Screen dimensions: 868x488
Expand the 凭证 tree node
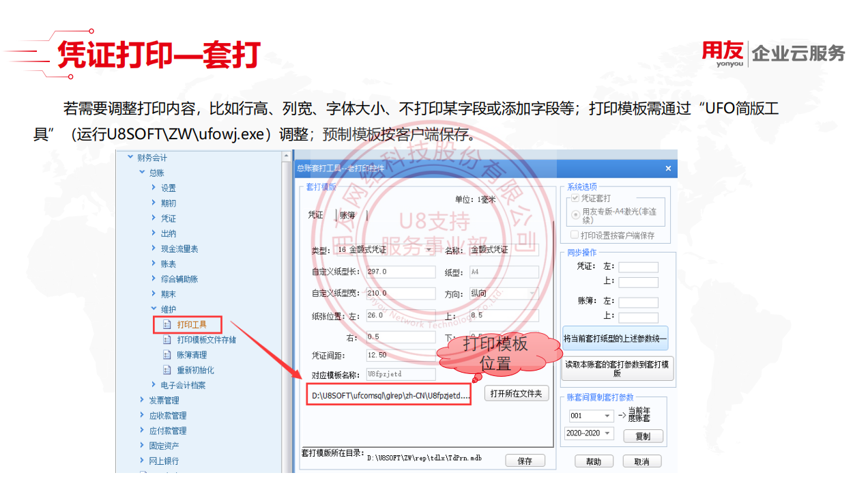point(154,218)
